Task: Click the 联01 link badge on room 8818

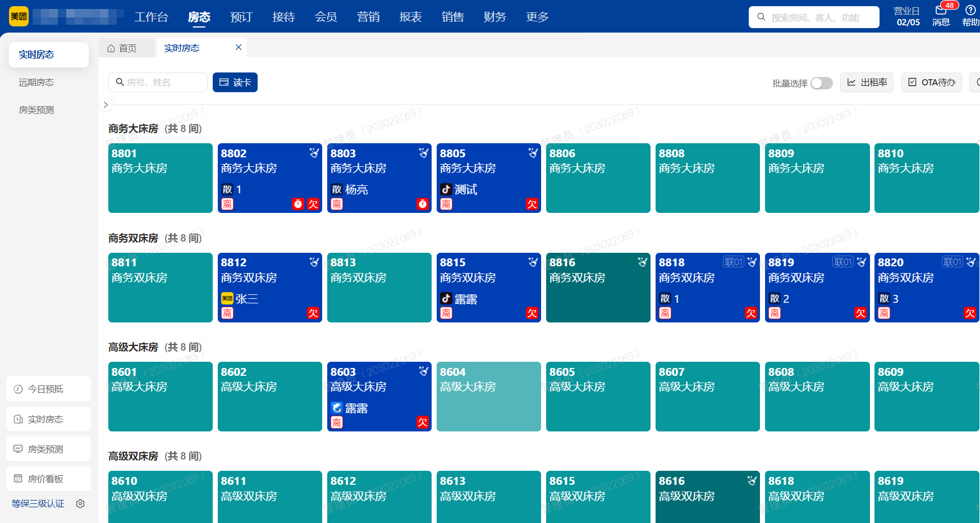Action: (x=733, y=262)
